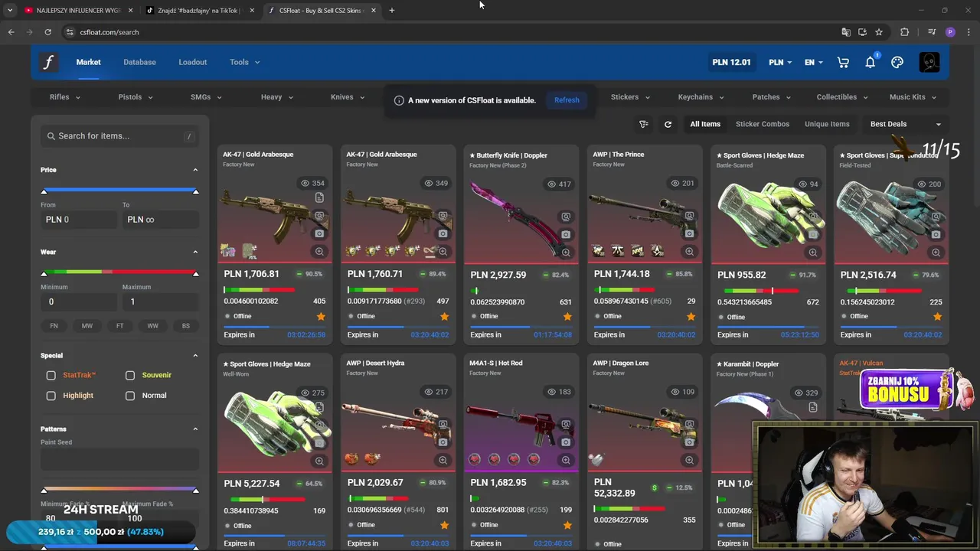This screenshot has width=980, height=551.
Task: Open the PLN currency dropdown
Action: click(x=780, y=62)
